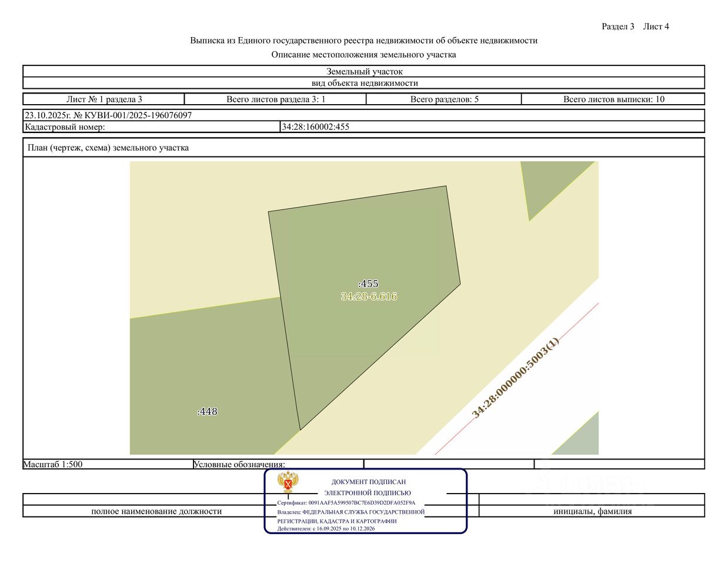
Task: Click the validity line "Действителен: с 16.09.2025 по 10.12.2026"
Action: (326, 529)
